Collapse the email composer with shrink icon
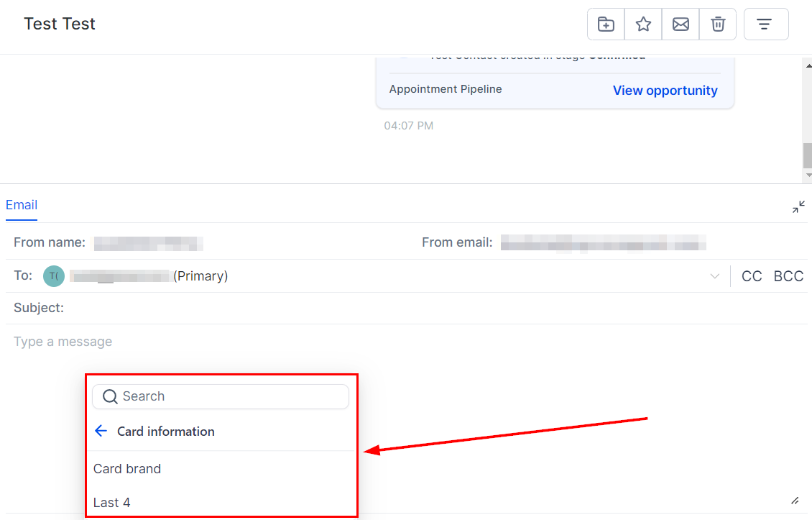This screenshot has height=520, width=812. [x=798, y=207]
